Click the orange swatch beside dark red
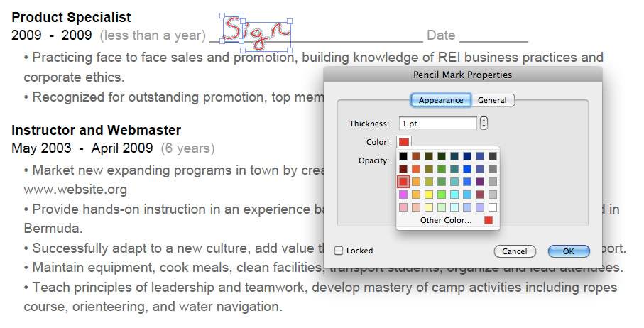 (x=416, y=169)
